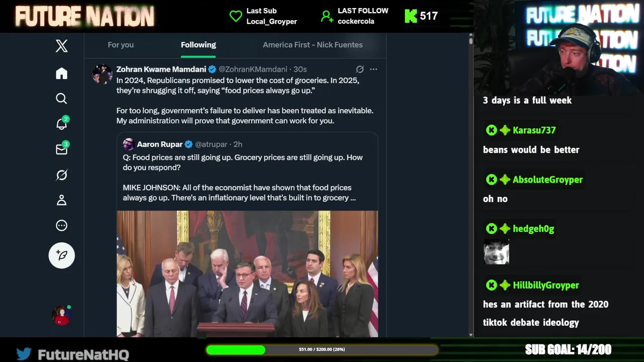Click the SUB GOAL: 14/200 text
This screenshot has height=362, width=644.
(568, 349)
